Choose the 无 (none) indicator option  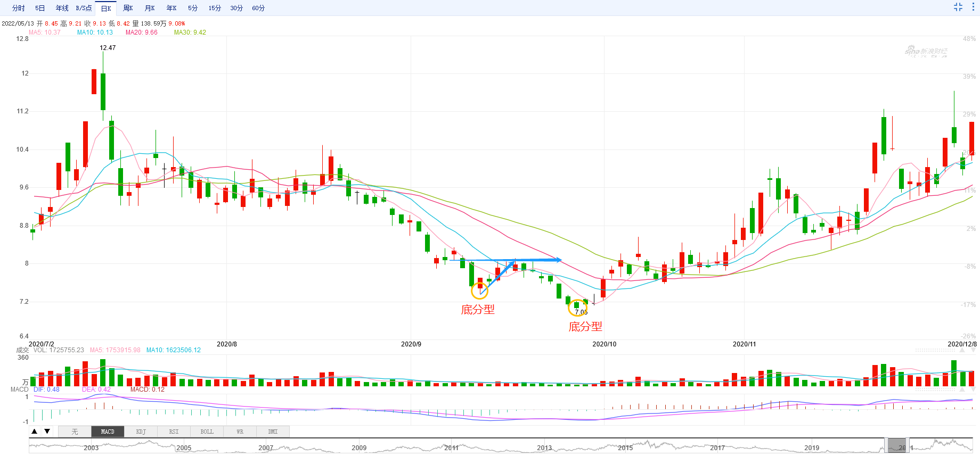tap(75, 432)
